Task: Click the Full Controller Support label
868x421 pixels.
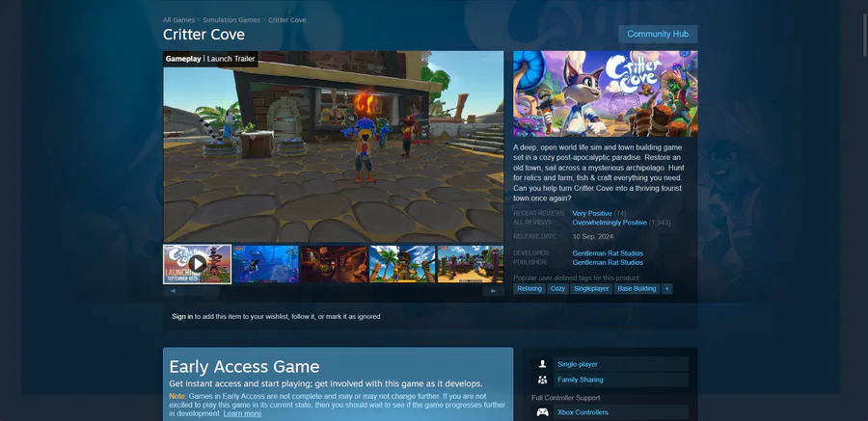Action: click(566, 398)
